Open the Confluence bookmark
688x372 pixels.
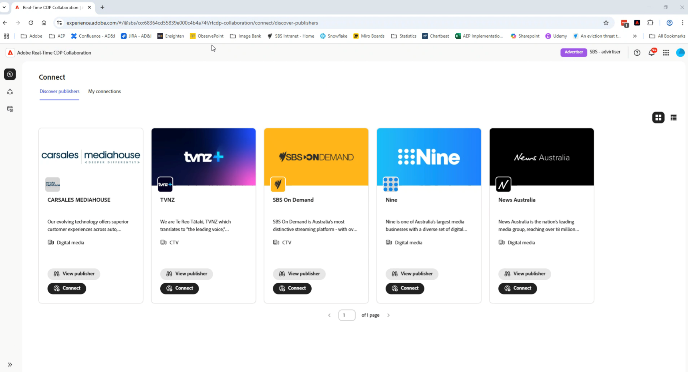point(93,36)
